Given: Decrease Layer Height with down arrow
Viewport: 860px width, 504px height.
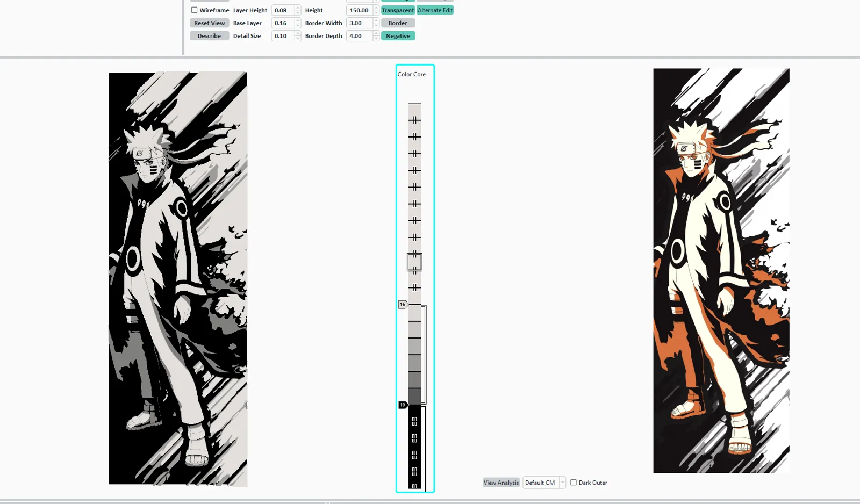Looking at the screenshot, I should [x=298, y=13].
